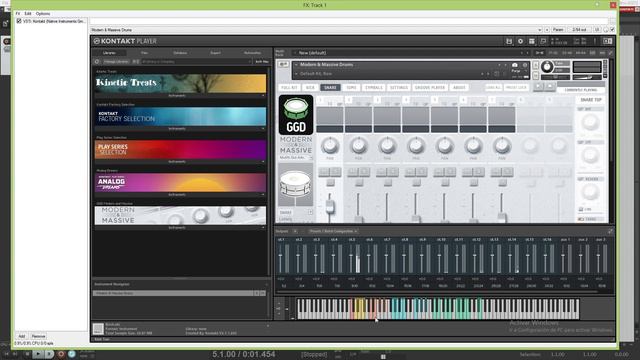Switch to the Libraries tab

(109, 53)
